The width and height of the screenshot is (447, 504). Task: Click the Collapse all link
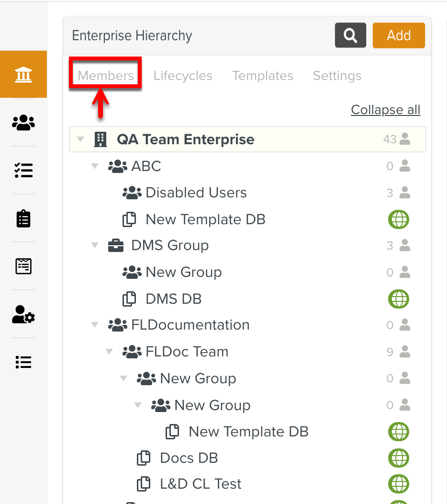(x=385, y=110)
